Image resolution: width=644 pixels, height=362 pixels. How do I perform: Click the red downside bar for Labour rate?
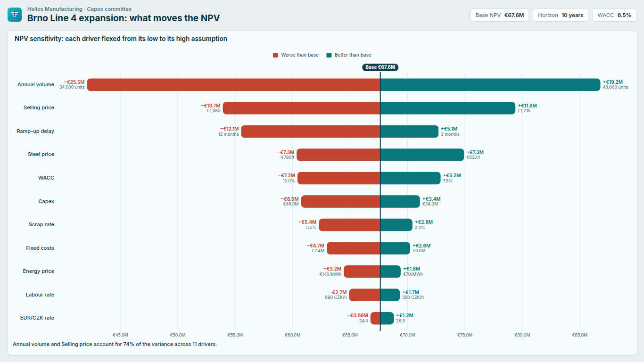point(364,295)
